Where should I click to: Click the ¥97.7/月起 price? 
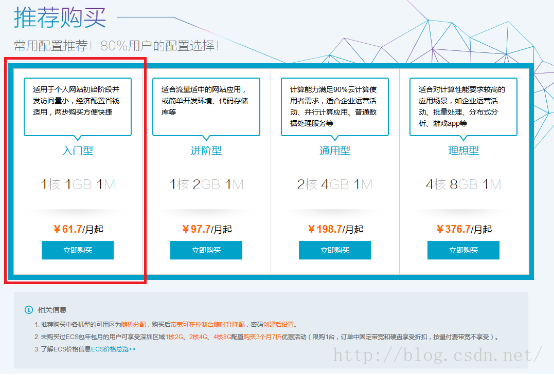click(x=207, y=229)
